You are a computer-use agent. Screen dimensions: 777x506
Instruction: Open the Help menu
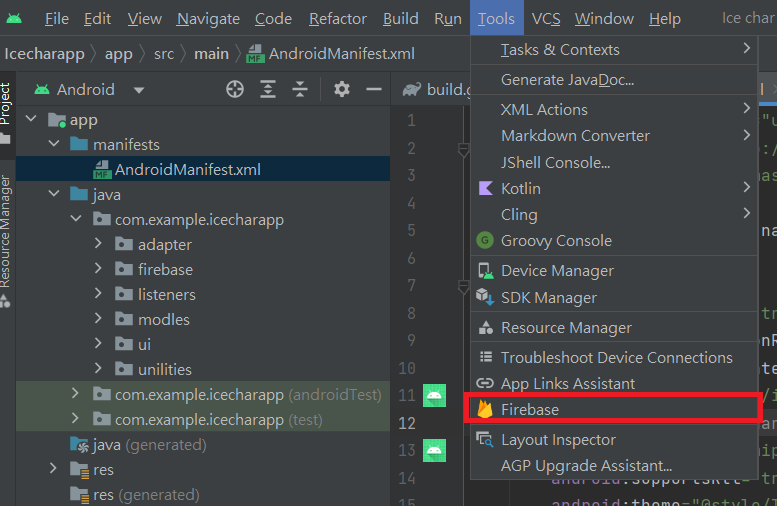[665, 19]
